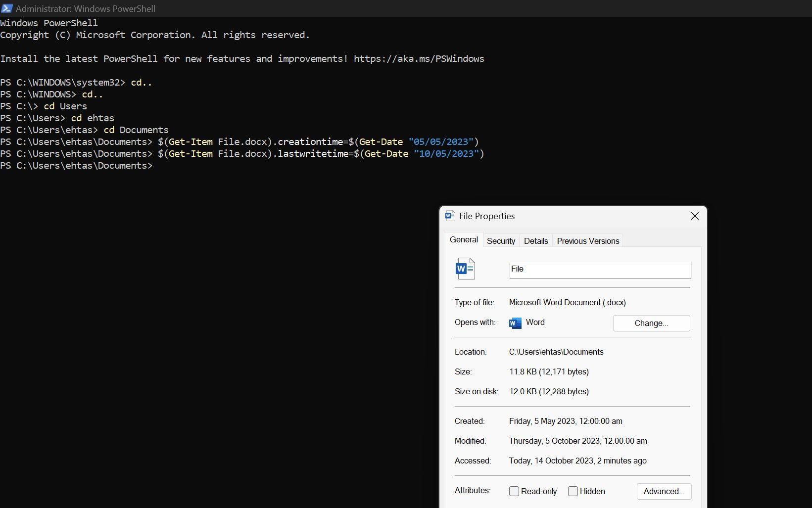Toggle the Hidden attribute checkbox
This screenshot has width=812, height=508.
click(573, 491)
